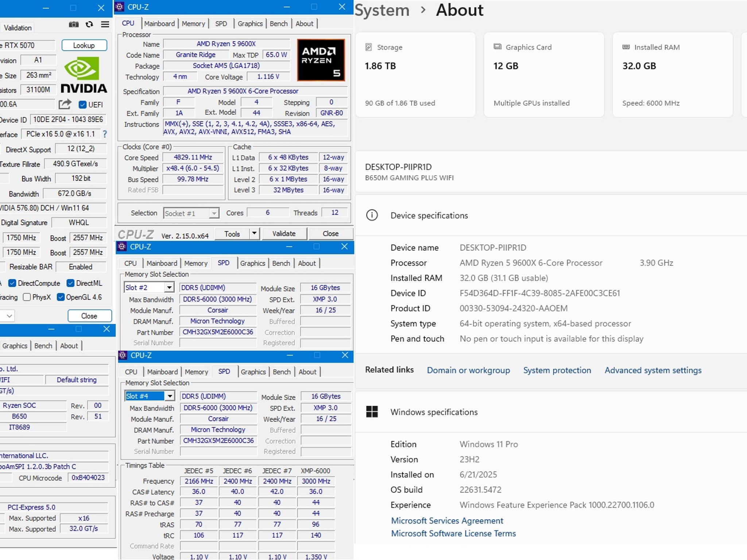Click the AMD Ryzen 5 logo in CPU-Z
This screenshot has width=747, height=560.
pyautogui.click(x=321, y=60)
